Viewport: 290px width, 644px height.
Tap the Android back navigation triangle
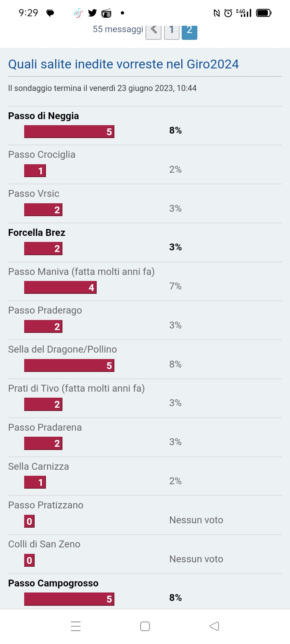(x=214, y=626)
